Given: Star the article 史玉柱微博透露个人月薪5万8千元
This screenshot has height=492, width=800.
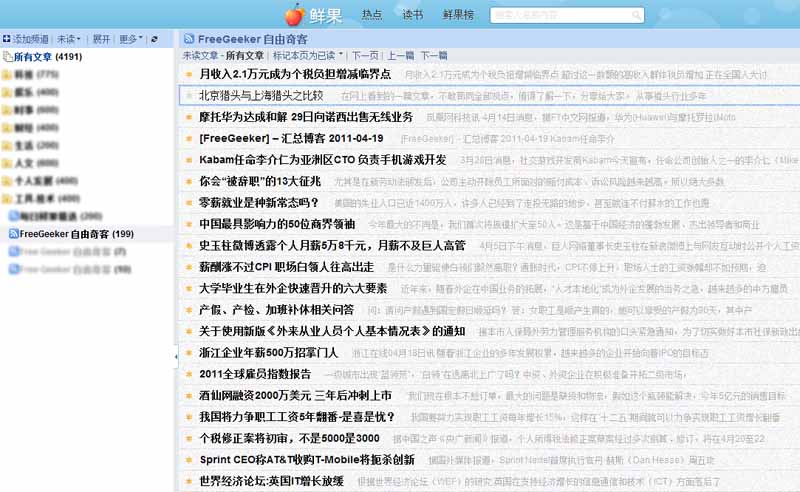Looking at the screenshot, I should (x=189, y=245).
